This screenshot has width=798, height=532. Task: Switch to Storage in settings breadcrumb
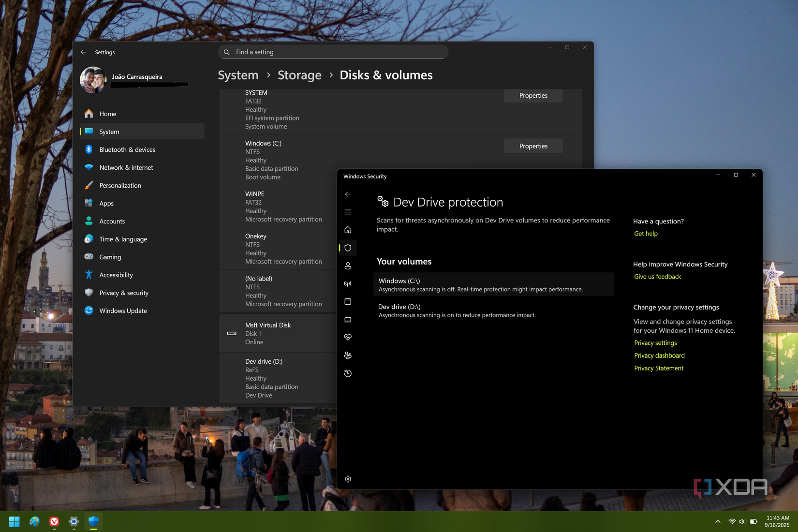click(x=299, y=75)
